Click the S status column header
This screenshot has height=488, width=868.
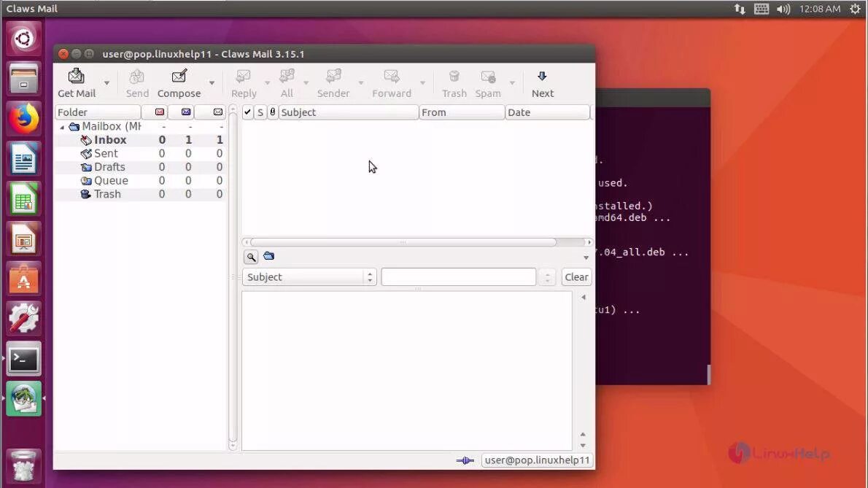[x=260, y=112]
